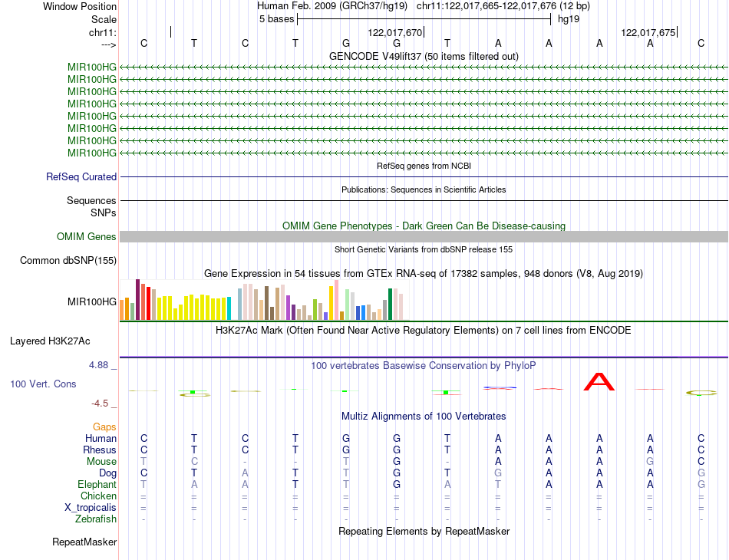Viewport: 729px width, 560px height.
Task: Click the Human species label
Action: point(101,438)
